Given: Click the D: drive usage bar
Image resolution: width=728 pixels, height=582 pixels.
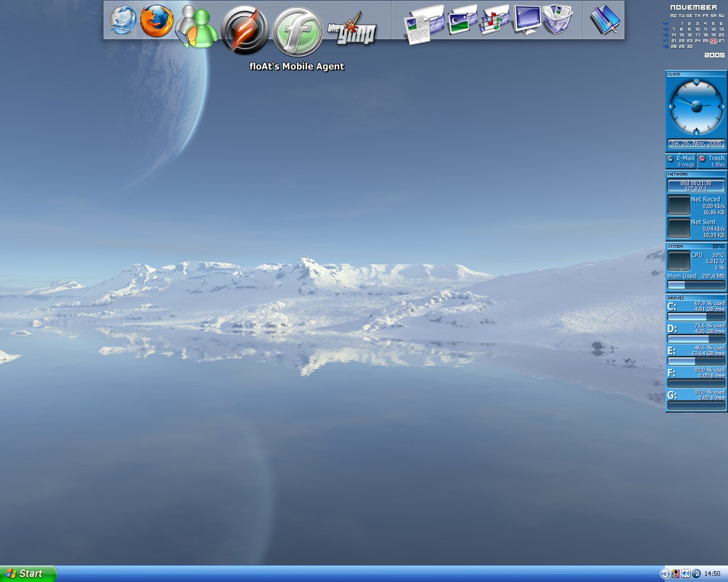Looking at the screenshot, I should 696,339.
